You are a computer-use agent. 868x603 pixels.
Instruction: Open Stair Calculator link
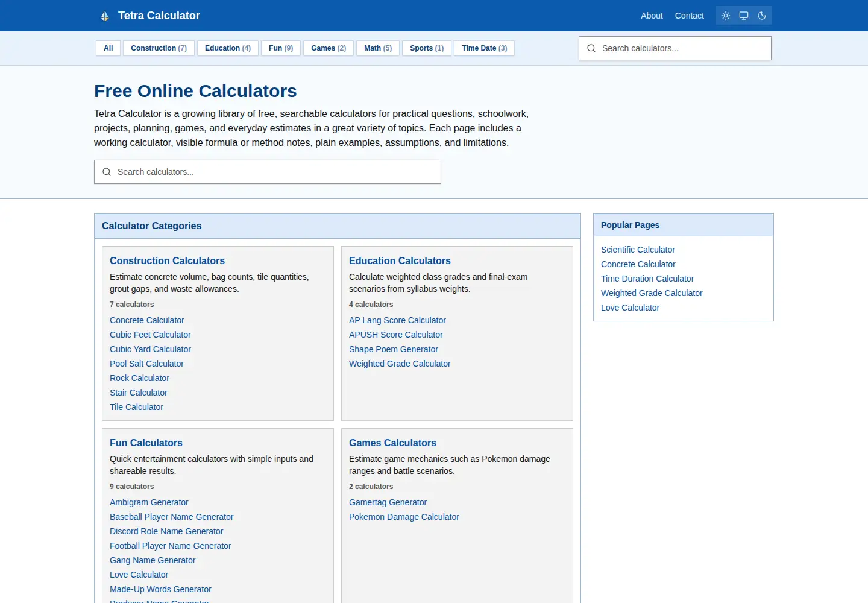139,393
